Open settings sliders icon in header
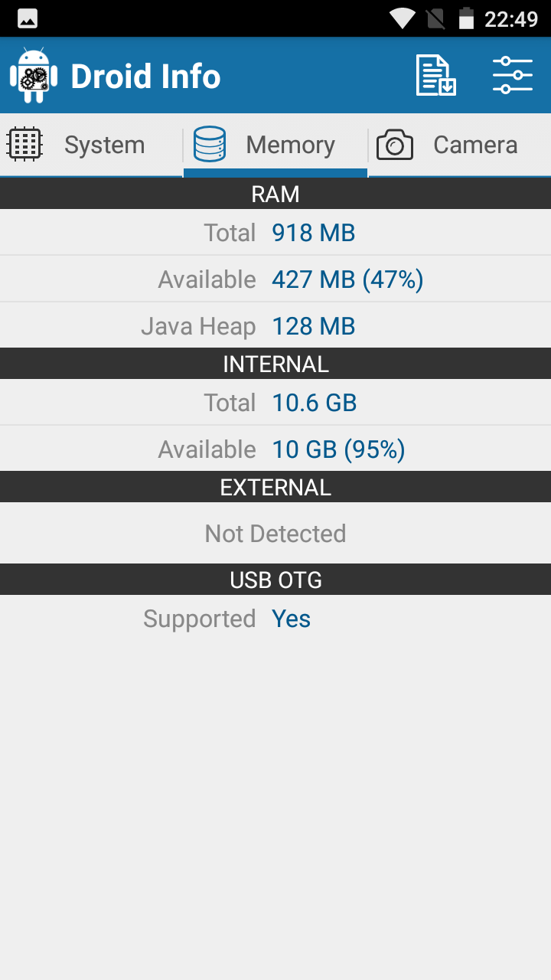Image resolution: width=551 pixels, height=980 pixels. [x=512, y=75]
